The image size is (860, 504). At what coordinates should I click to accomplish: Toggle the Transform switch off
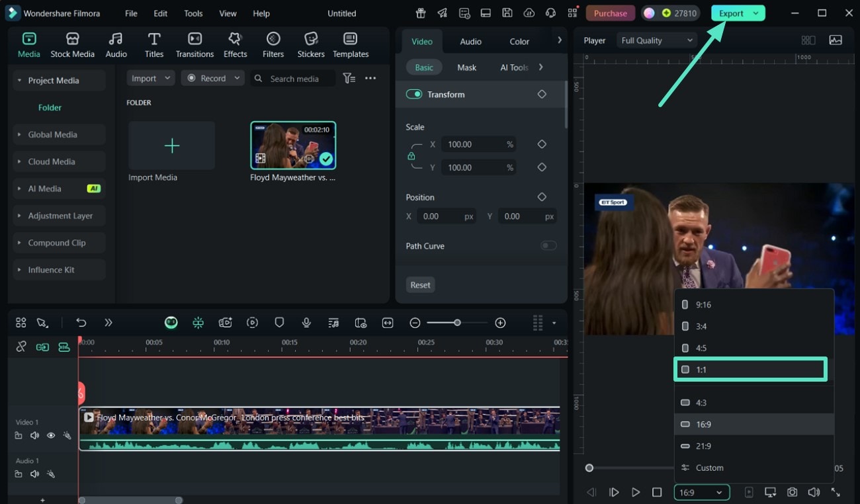(x=414, y=95)
